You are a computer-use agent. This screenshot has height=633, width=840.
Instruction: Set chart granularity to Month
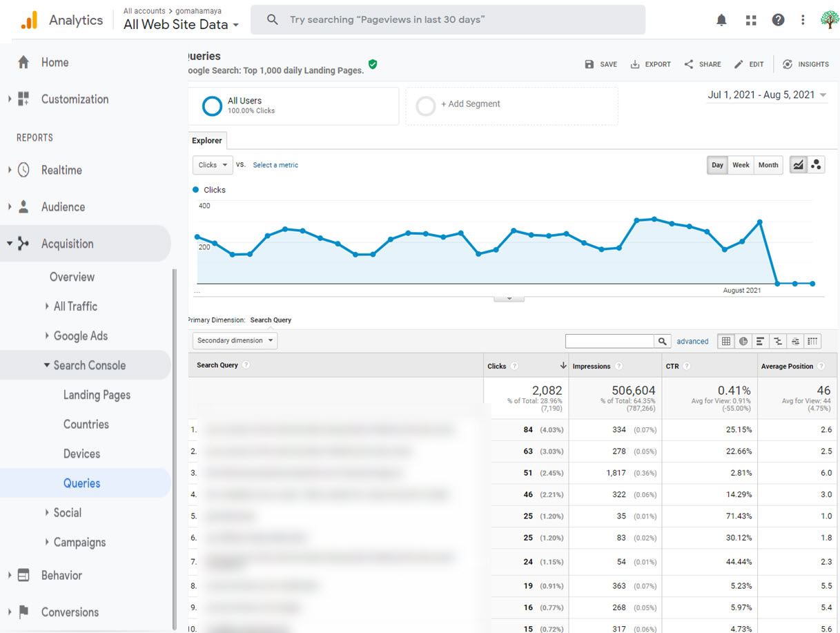[768, 165]
